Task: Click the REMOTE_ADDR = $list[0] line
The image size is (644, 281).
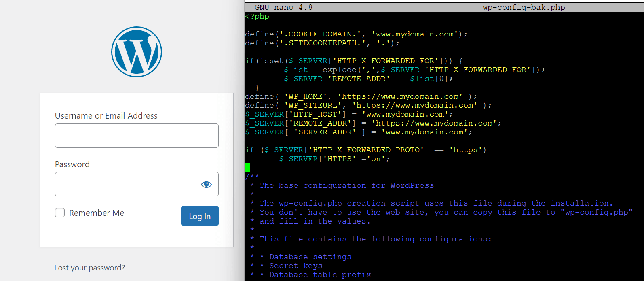Action: pos(368,79)
